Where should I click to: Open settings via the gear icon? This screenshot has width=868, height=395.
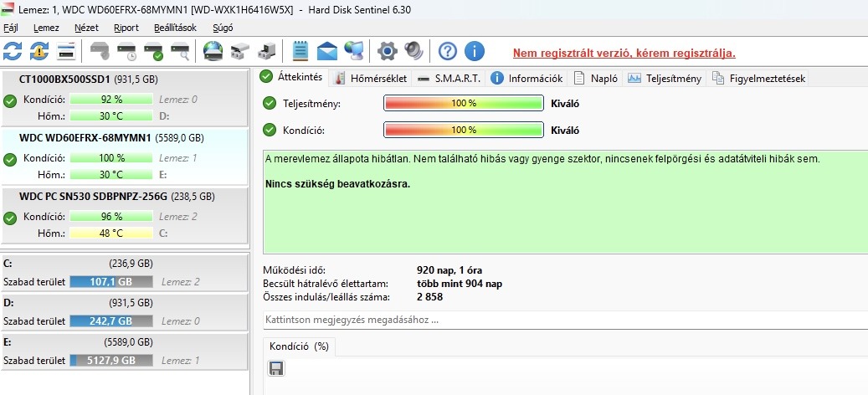click(x=388, y=51)
